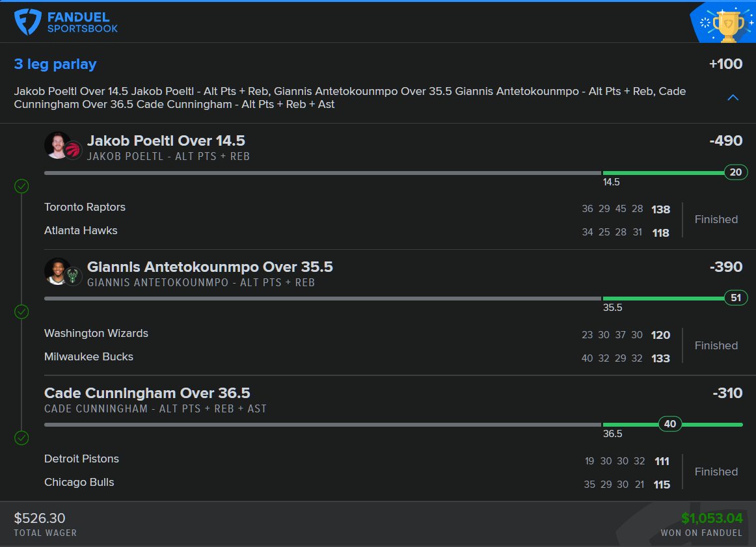
Task: Click the Toronto Raptors team name
Action: [85, 207]
